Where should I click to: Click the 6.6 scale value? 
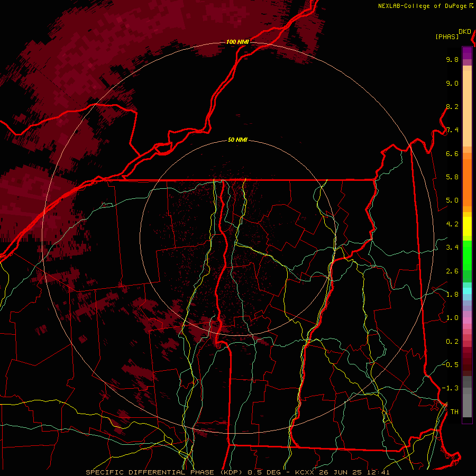tap(452, 153)
